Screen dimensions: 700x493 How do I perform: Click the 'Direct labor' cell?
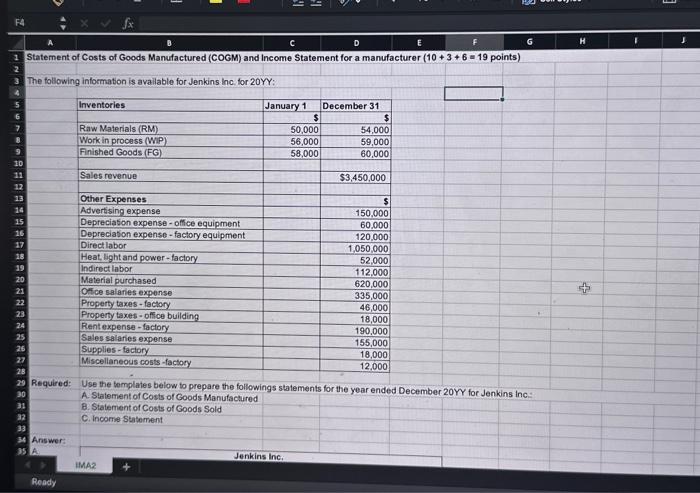(x=171, y=246)
